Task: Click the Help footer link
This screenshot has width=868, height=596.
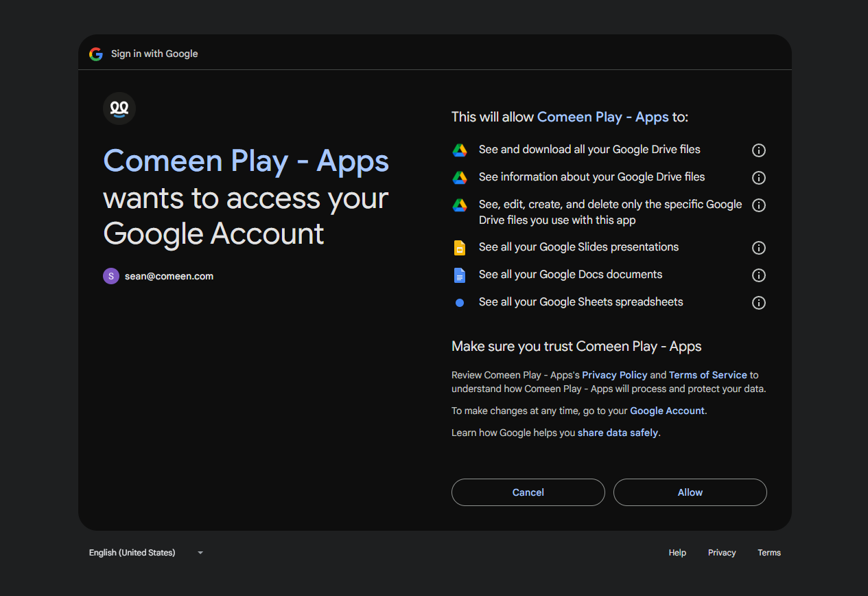Action: click(x=677, y=553)
